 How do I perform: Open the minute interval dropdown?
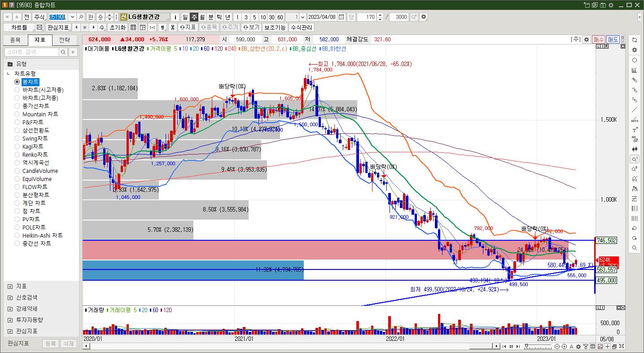click(302, 17)
